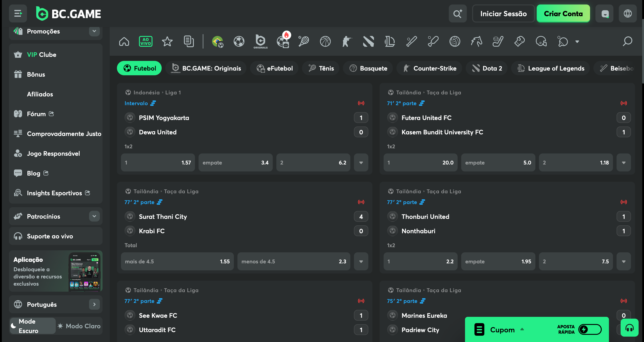
Task: Open the hamburger menu in the header
Action: 18,13
